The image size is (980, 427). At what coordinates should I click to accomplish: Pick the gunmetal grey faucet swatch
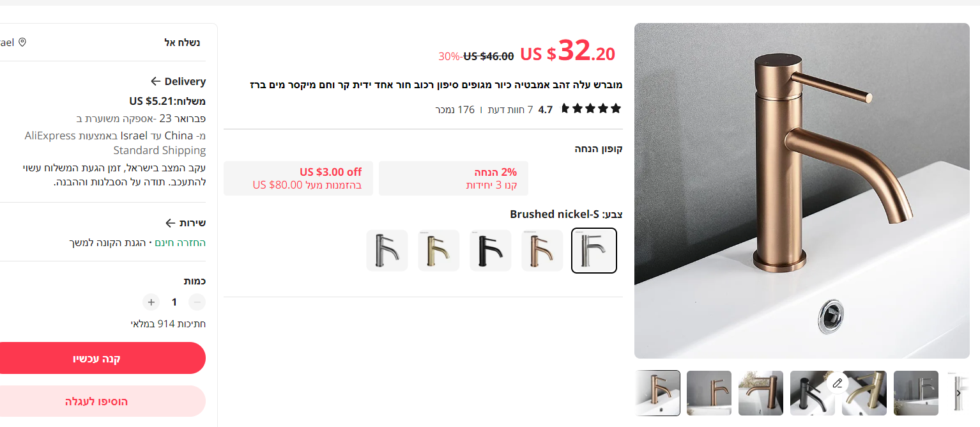[x=387, y=251]
